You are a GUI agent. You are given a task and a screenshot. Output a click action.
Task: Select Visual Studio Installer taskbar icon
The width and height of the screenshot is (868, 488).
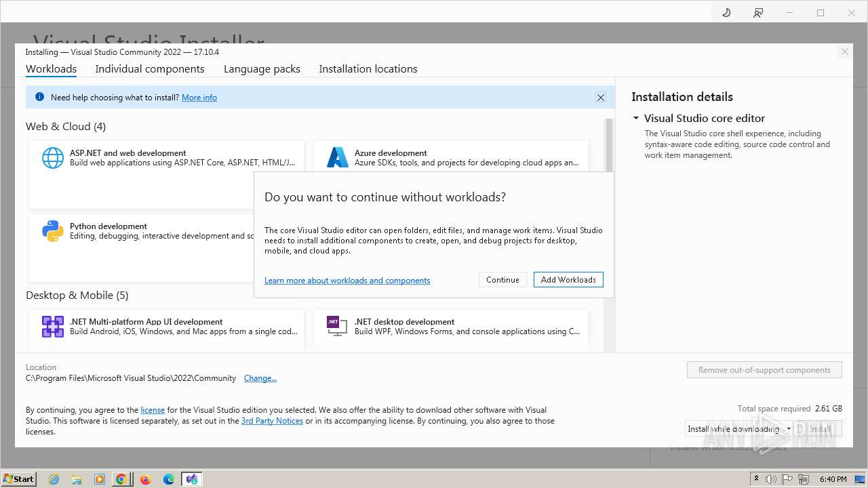click(x=192, y=479)
